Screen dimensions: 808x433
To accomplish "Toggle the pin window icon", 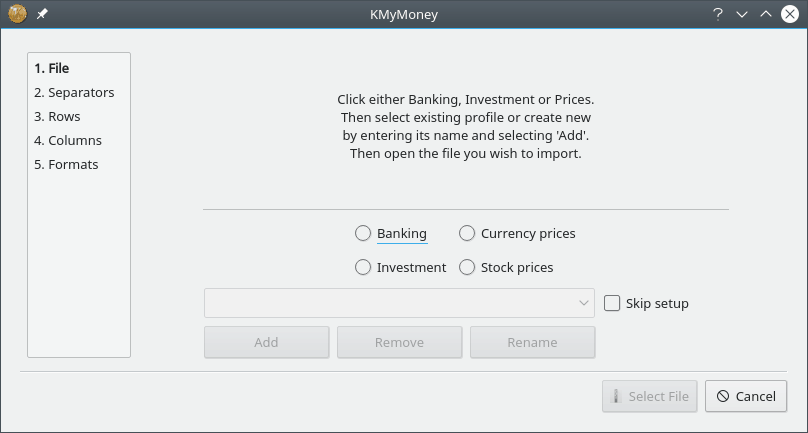I will [x=42, y=14].
